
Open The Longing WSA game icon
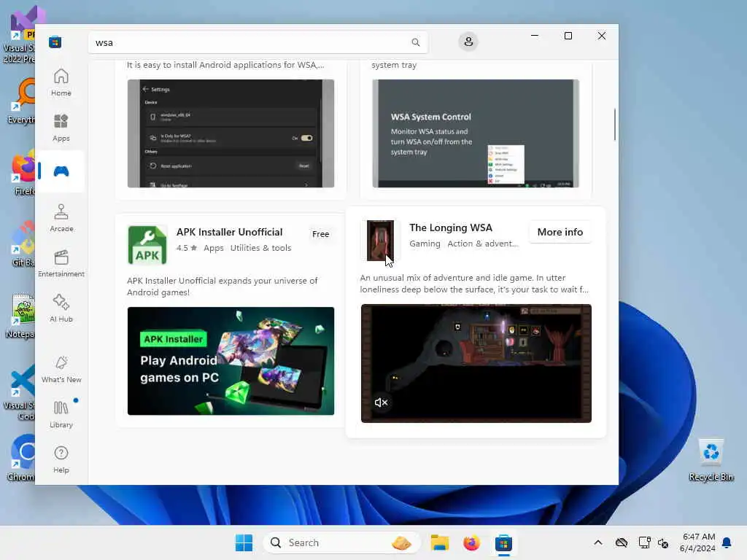point(380,241)
